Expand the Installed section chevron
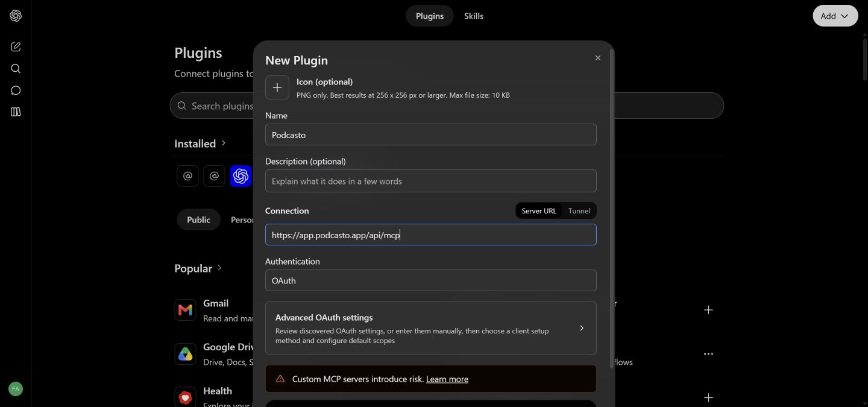Screen dimensions: 868x407 click(x=223, y=144)
